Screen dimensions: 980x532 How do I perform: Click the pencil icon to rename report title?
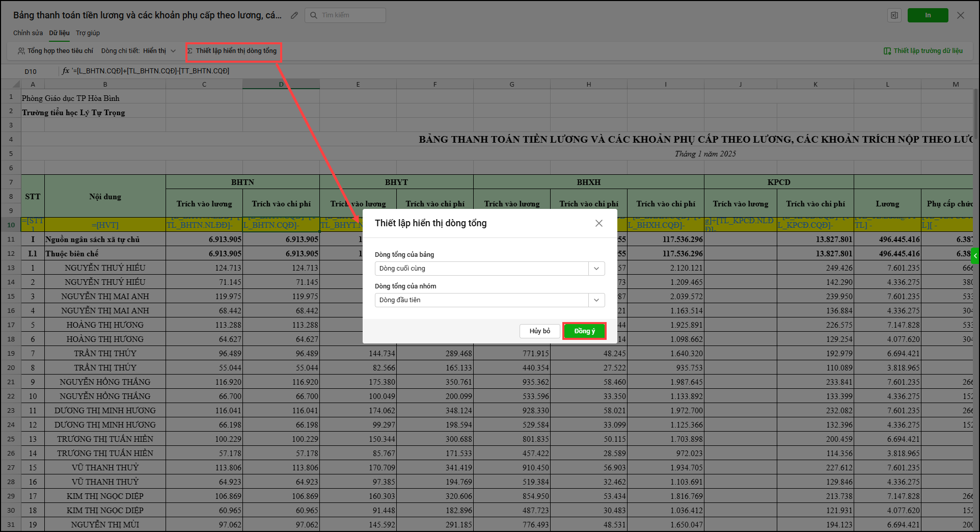point(294,15)
